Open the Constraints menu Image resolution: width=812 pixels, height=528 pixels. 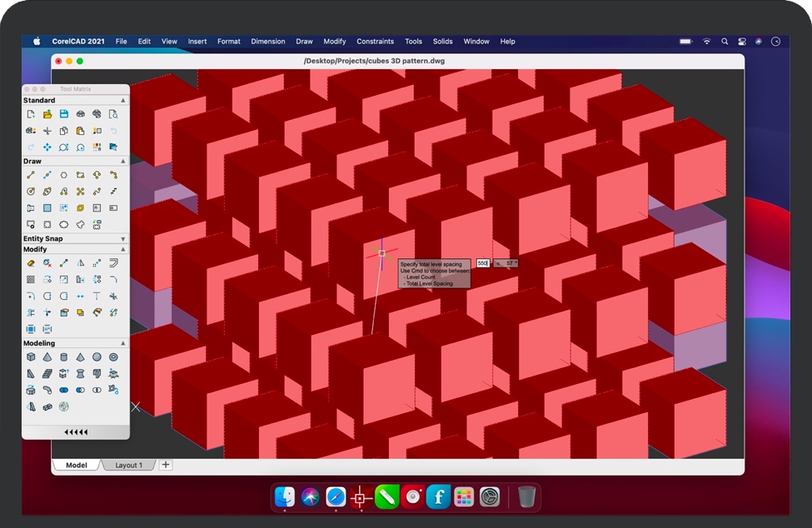(x=375, y=42)
